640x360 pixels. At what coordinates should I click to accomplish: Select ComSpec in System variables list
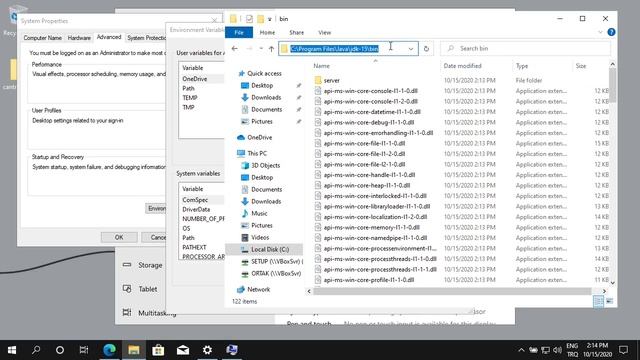click(195, 200)
